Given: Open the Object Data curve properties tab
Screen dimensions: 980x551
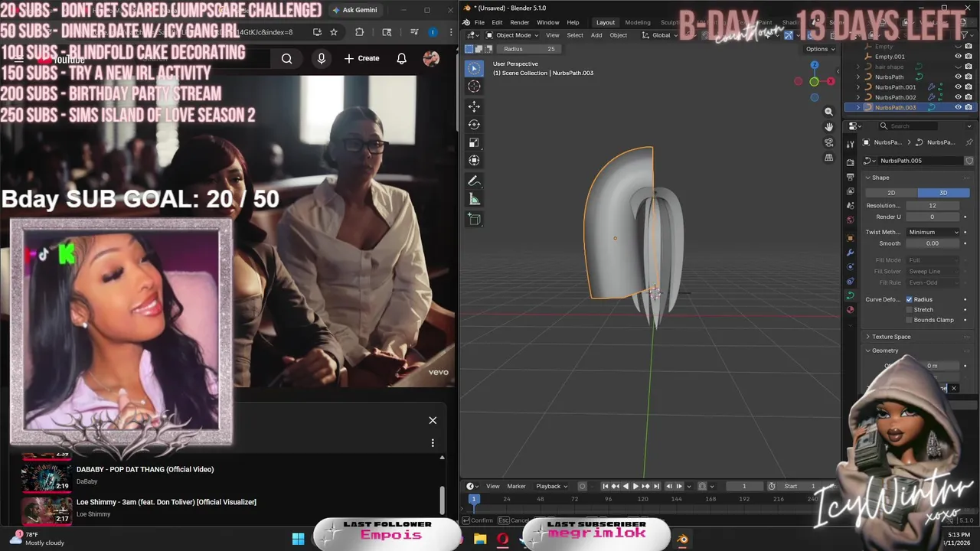Looking at the screenshot, I should click(850, 295).
